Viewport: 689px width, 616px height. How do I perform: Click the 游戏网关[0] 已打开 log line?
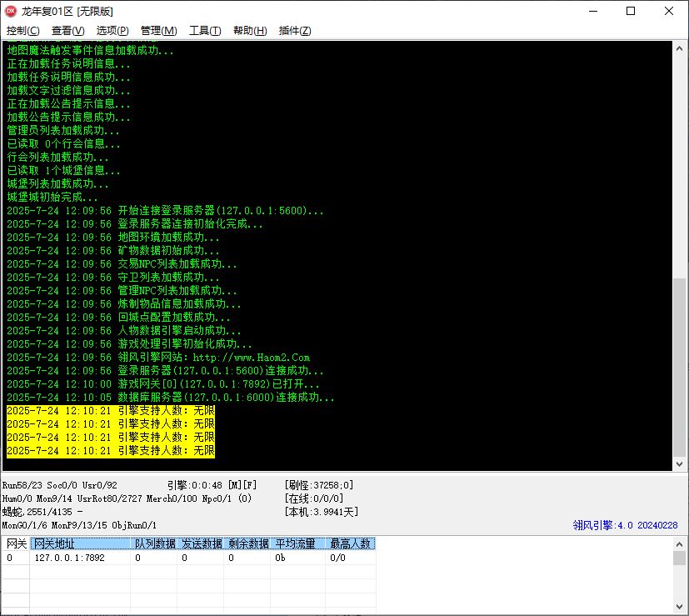(x=163, y=384)
